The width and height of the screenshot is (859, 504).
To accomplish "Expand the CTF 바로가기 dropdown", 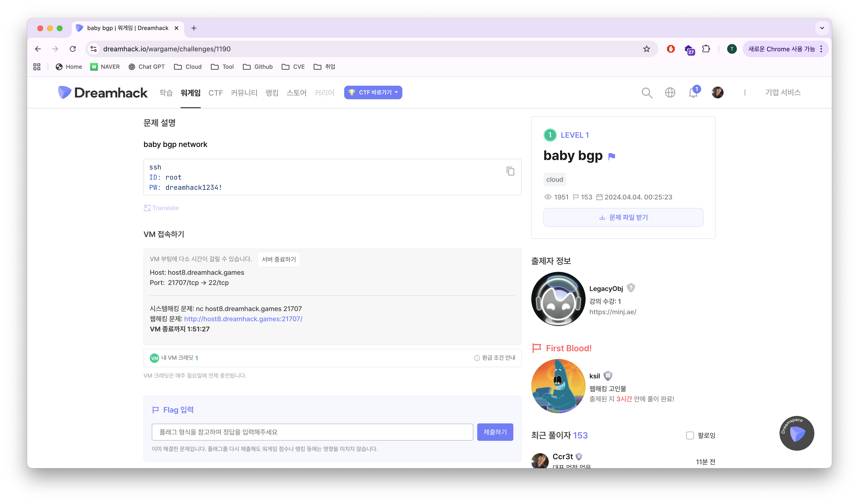I will coord(373,93).
